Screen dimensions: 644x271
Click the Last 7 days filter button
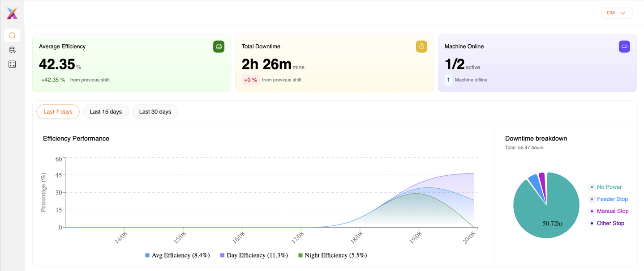point(58,111)
